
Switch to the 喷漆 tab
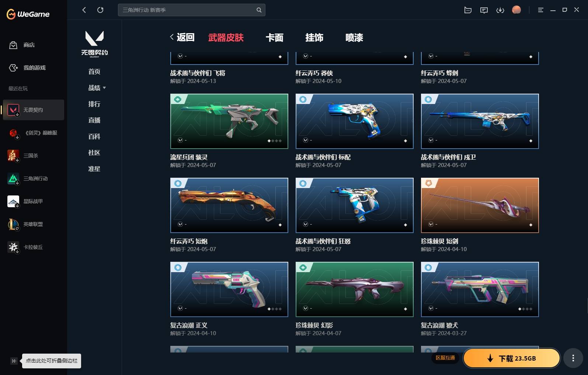[354, 38]
